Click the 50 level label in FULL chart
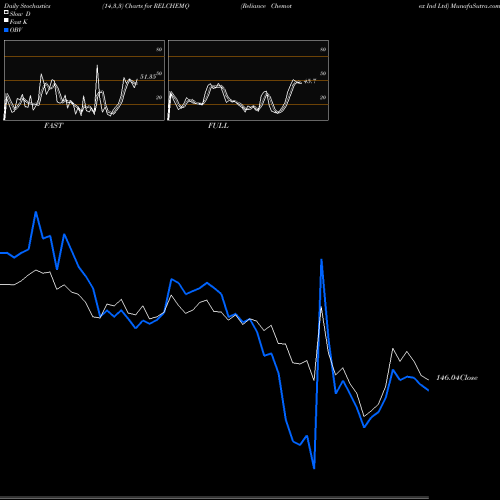500x500 pixels. pos(323,73)
